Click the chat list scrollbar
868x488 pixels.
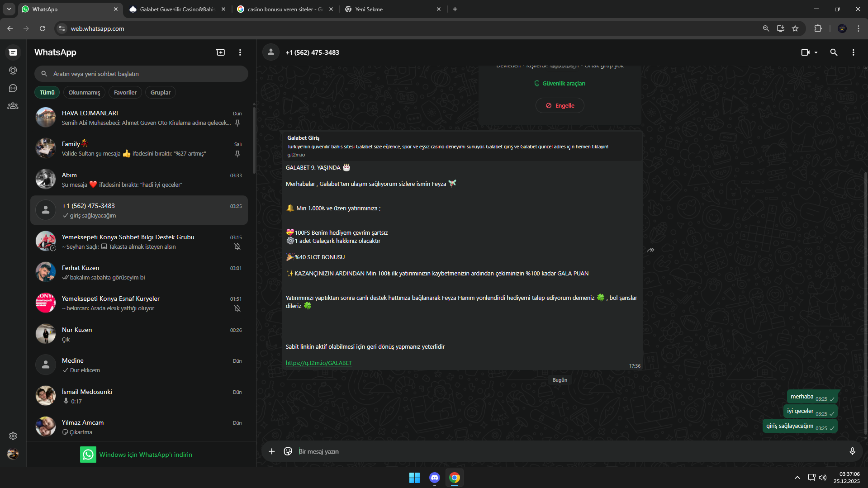[x=254, y=140]
